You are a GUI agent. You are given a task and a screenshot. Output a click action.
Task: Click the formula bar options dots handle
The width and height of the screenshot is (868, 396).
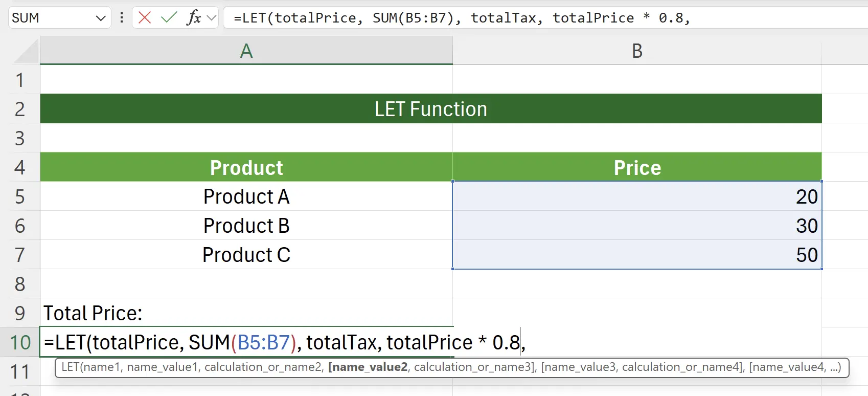tap(122, 18)
